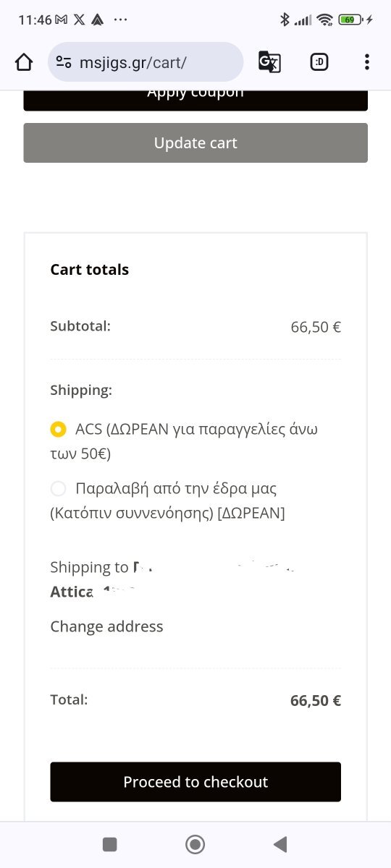Select the ACS shipping radio button
The image size is (391, 868).
tap(58, 429)
